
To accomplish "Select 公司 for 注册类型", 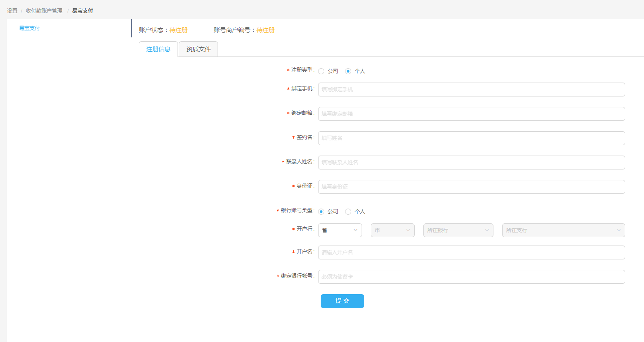I will [x=321, y=71].
